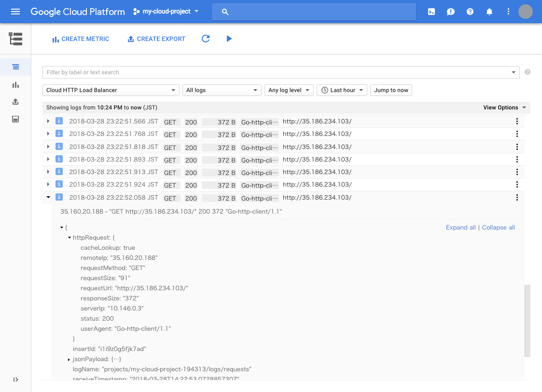
Task: Click the search bar magnifier icon
Action: point(225,12)
